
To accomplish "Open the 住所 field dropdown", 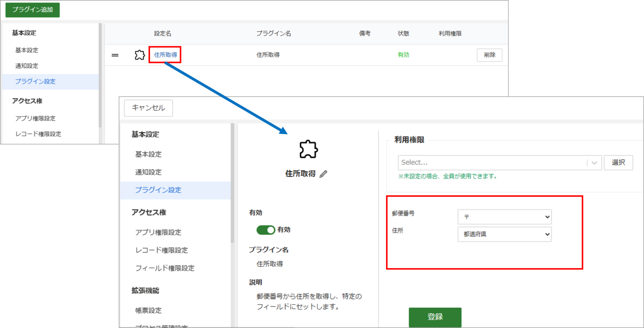I will pyautogui.click(x=504, y=234).
